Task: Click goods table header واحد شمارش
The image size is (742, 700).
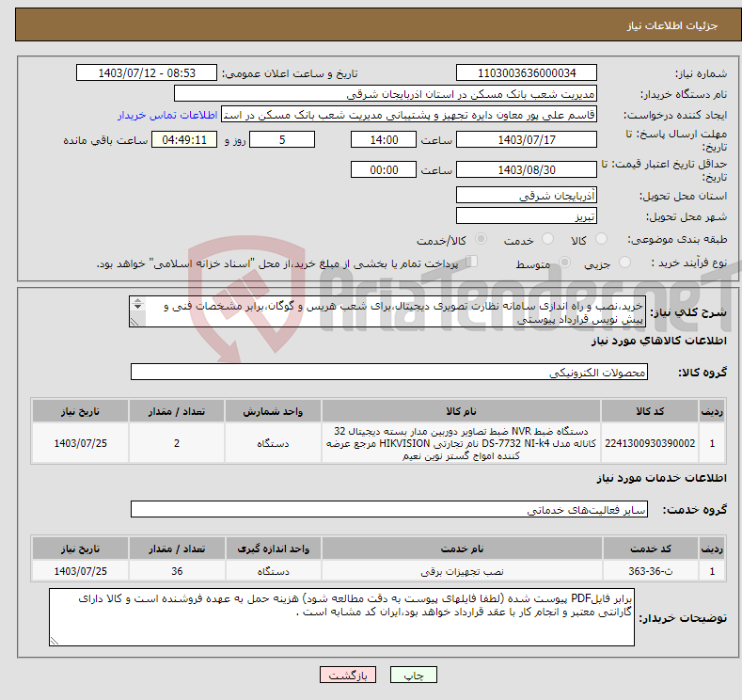Action: pos(273,411)
